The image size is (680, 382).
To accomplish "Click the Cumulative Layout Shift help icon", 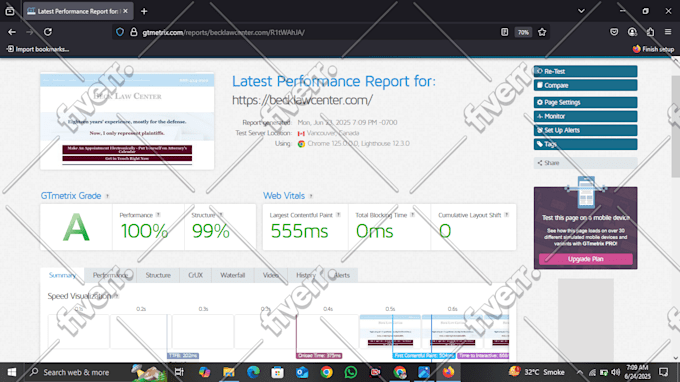I will (x=507, y=215).
